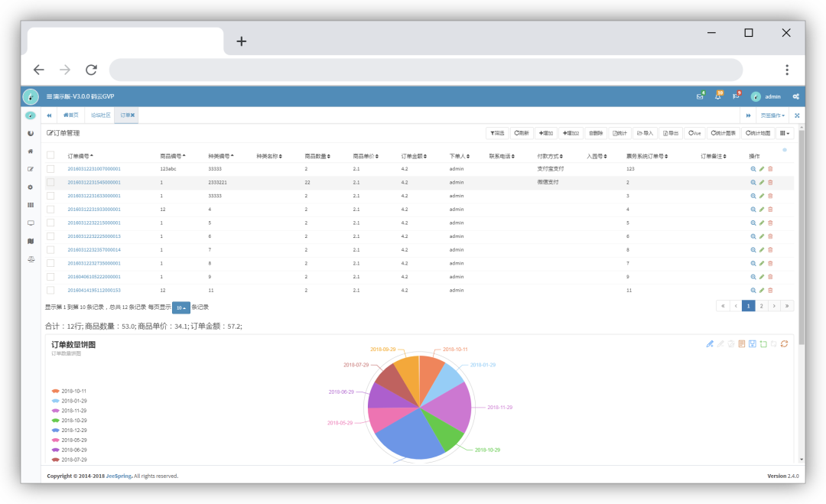This screenshot has height=504, width=826.
Task: Check the row for order 20160312231545000001
Action: coord(50,182)
